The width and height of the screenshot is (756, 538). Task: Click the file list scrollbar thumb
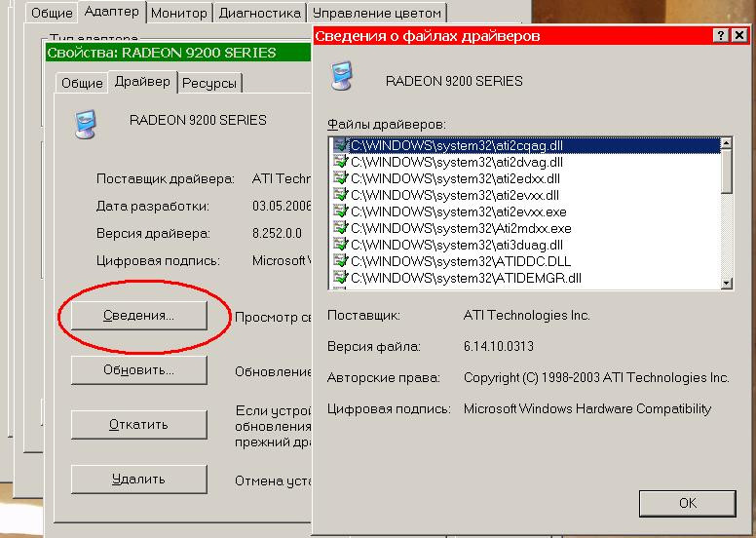tap(727, 172)
